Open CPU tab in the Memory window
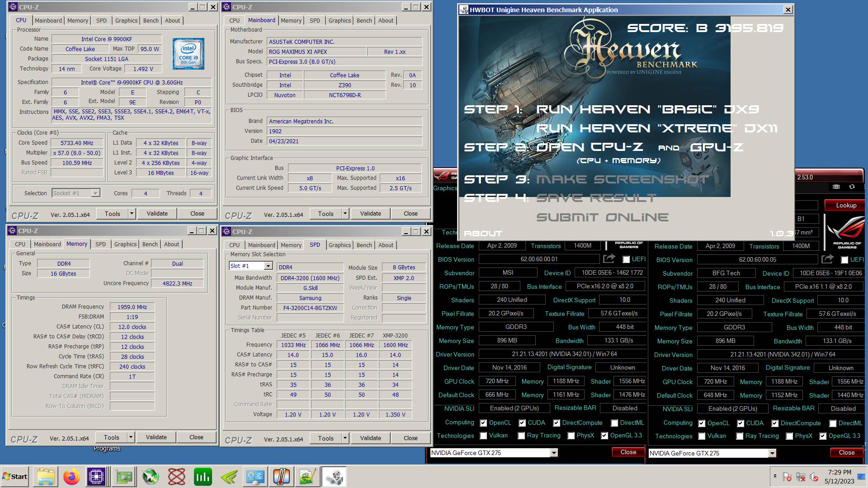This screenshot has width=868, height=488. 20,244
